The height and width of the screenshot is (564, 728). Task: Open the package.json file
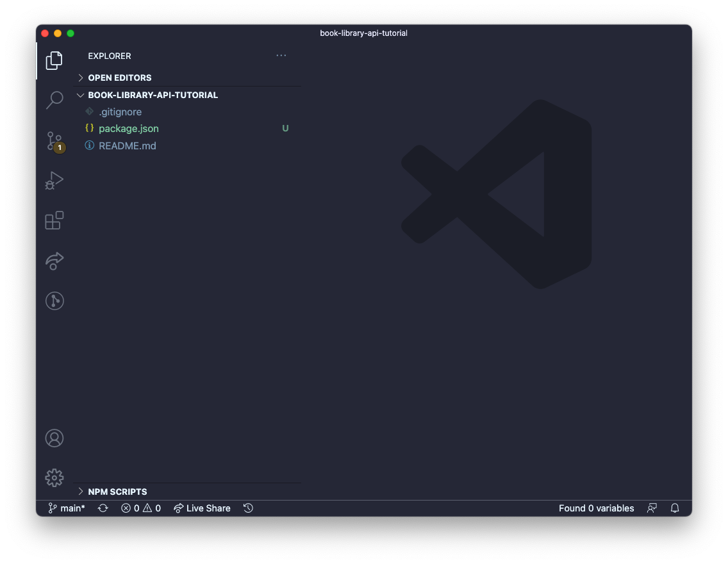coord(187,129)
